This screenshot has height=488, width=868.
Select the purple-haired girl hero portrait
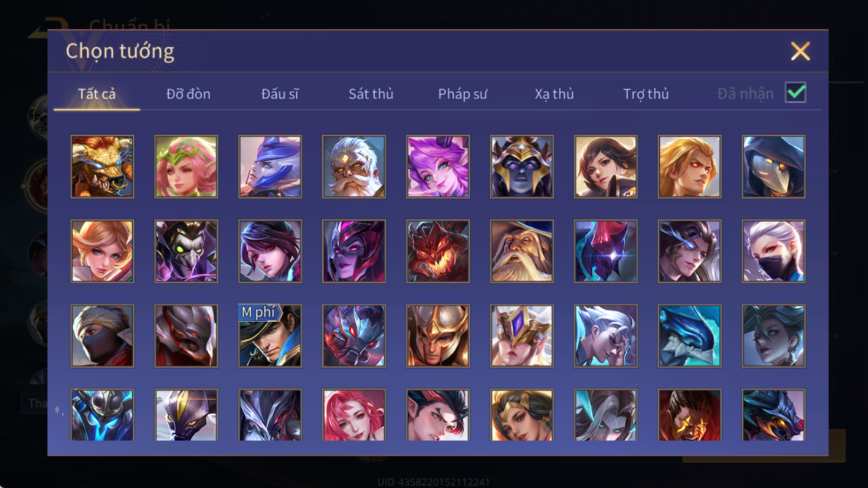tap(438, 166)
